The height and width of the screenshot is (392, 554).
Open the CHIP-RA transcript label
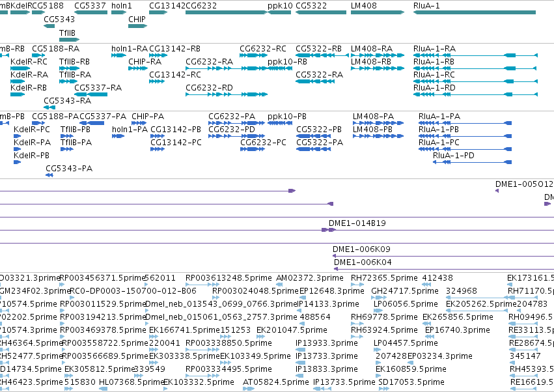click(145, 61)
